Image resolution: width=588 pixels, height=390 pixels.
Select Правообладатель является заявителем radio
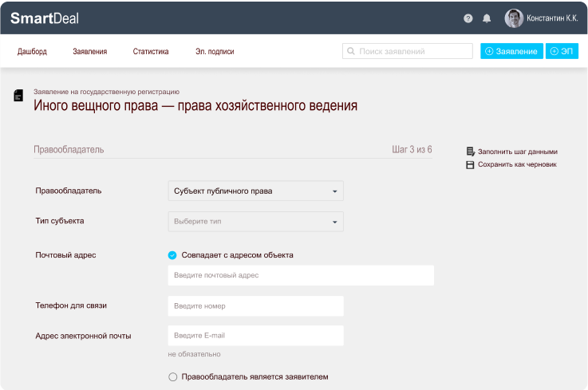click(x=172, y=377)
